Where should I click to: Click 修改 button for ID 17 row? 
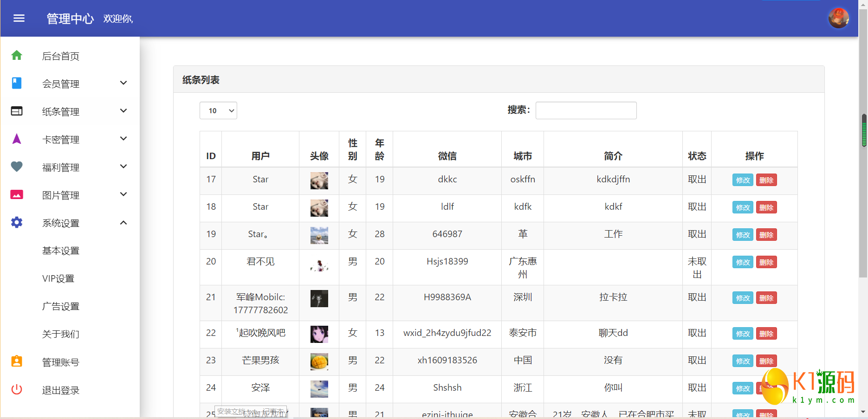coord(743,180)
